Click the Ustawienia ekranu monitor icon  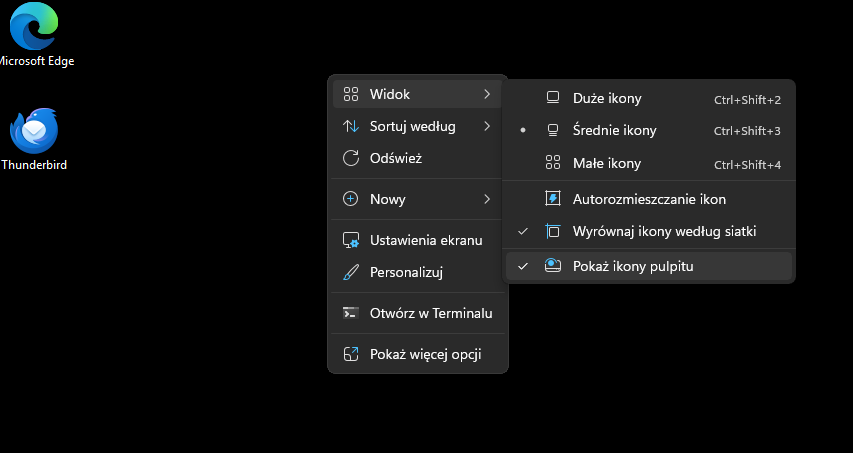(351, 240)
